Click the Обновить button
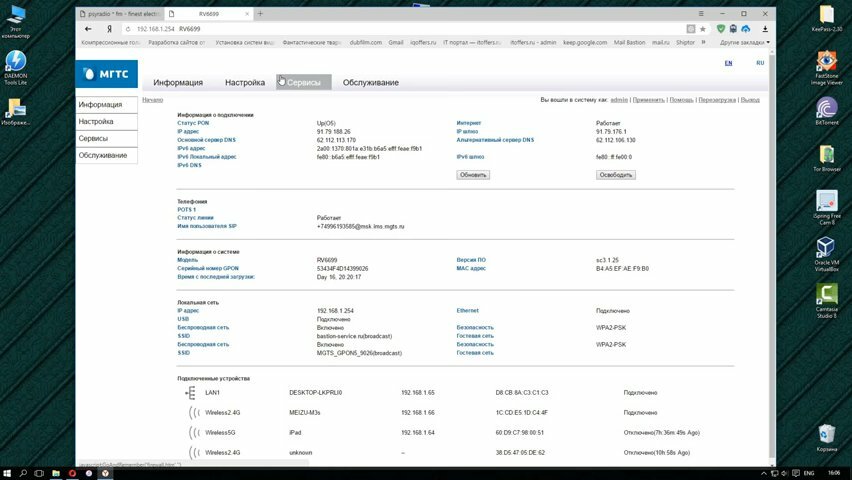The image size is (852, 480). (x=473, y=175)
